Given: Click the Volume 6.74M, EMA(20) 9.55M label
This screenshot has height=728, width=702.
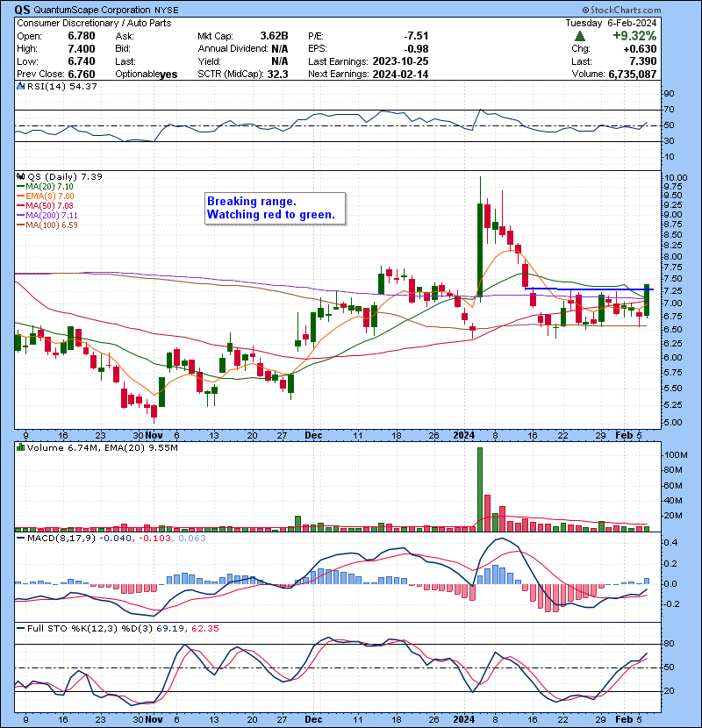Looking at the screenshot, I should [102, 448].
